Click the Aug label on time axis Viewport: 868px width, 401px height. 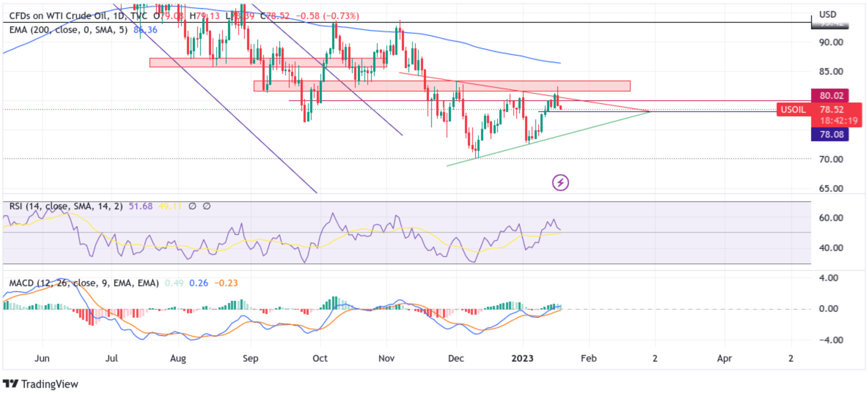click(178, 358)
